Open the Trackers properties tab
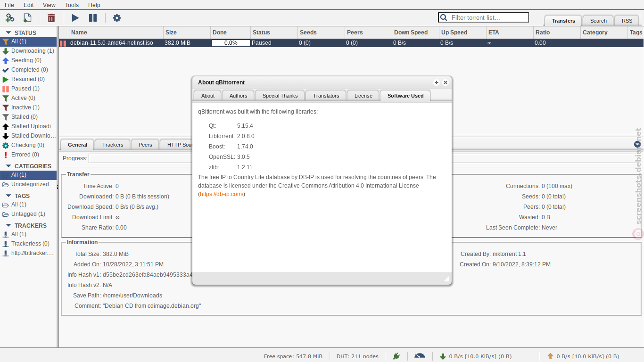This screenshot has height=362, width=644. click(113, 145)
